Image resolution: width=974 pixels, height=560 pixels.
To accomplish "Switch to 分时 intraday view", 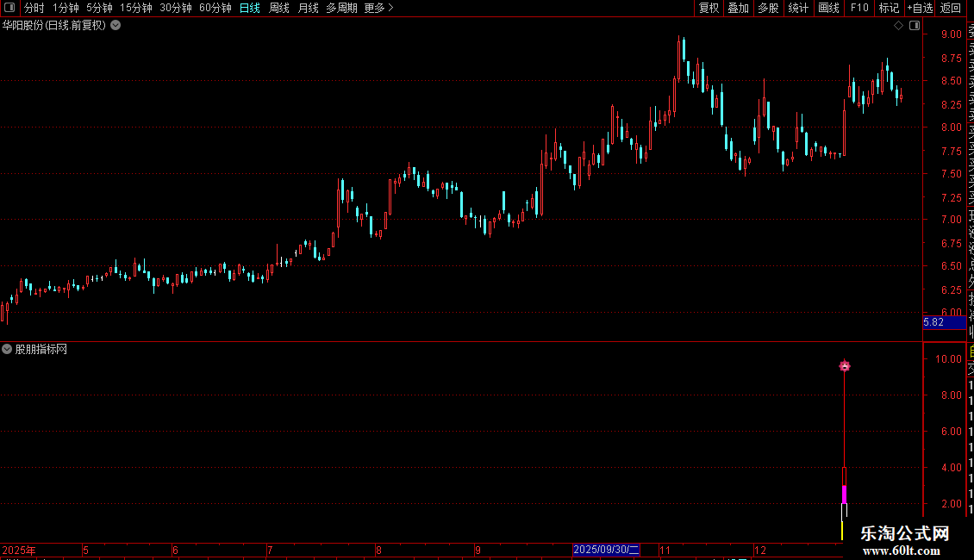I will click(34, 8).
